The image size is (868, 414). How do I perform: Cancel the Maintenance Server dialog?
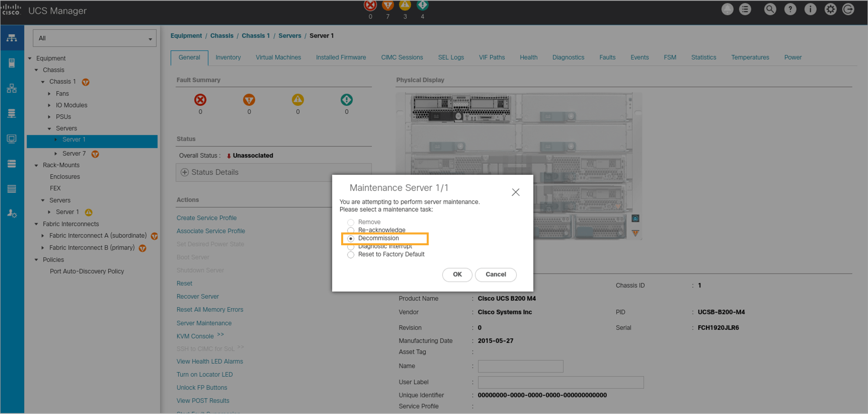click(x=496, y=274)
